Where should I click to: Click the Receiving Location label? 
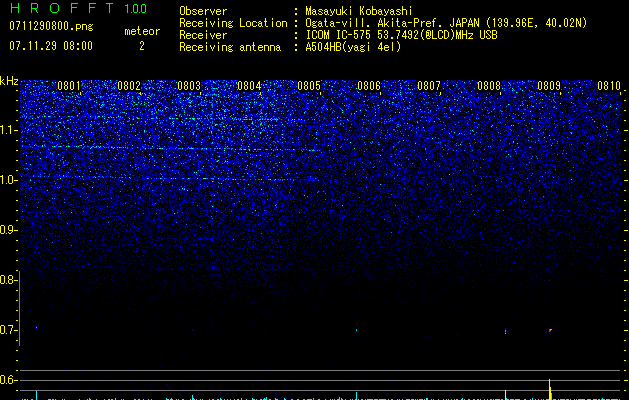pyautogui.click(x=233, y=23)
